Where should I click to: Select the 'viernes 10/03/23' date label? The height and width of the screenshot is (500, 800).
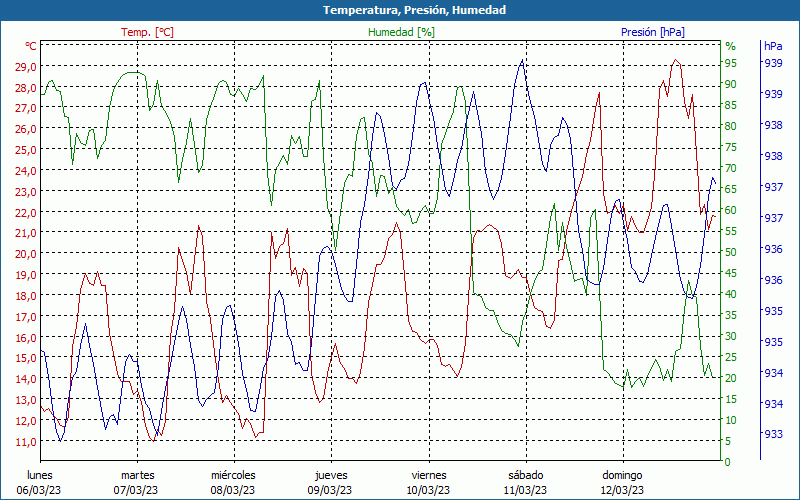pyautogui.click(x=429, y=483)
